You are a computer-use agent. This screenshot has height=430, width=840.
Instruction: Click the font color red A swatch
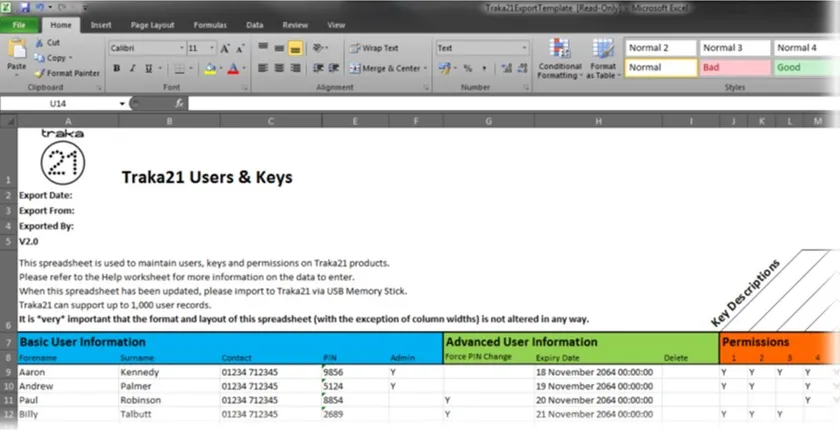coord(232,68)
